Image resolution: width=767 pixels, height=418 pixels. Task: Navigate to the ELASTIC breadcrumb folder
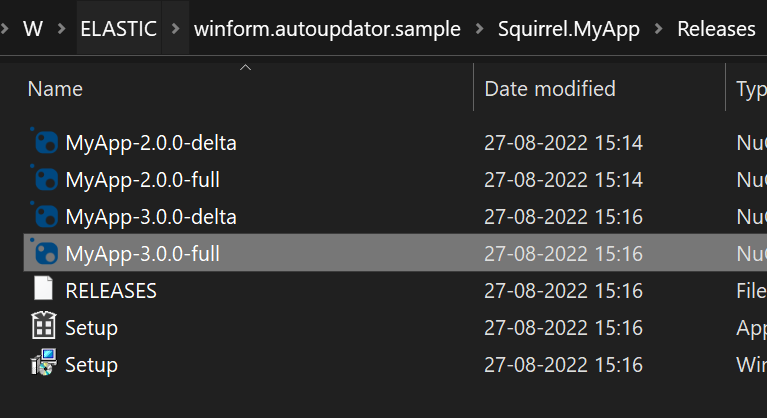pyautogui.click(x=118, y=29)
